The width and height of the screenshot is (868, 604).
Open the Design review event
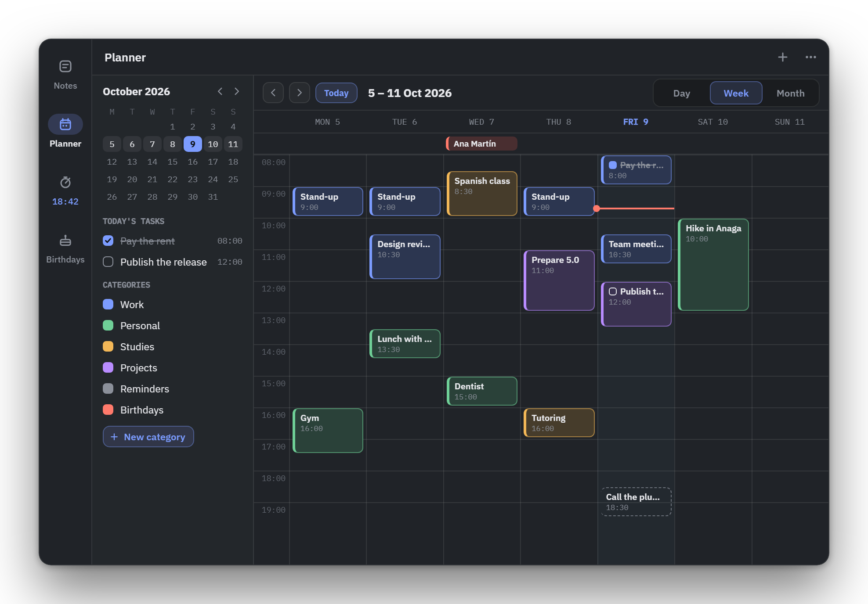[x=405, y=257]
